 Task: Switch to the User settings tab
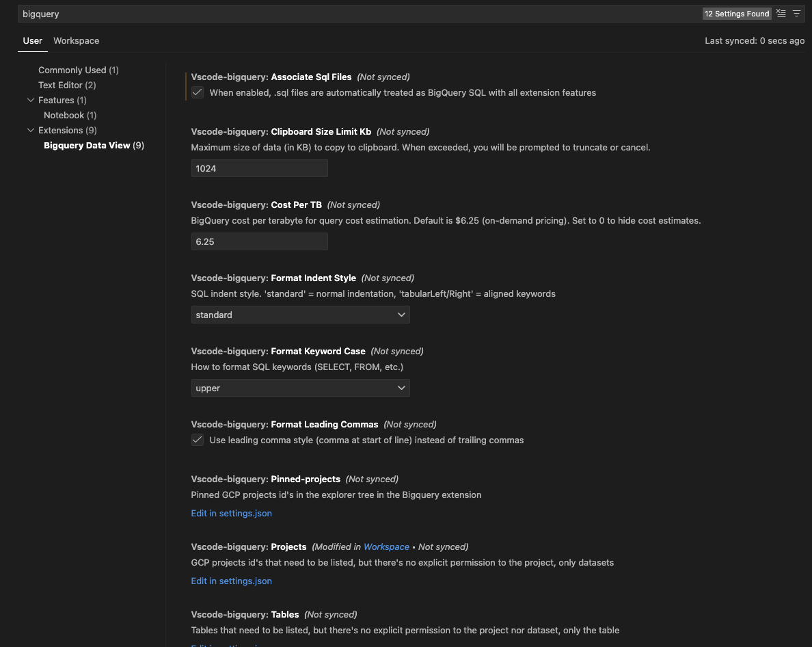[x=33, y=40]
